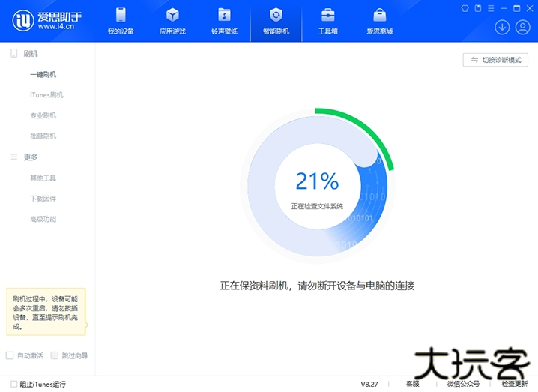Toggle 阻止iTunes运行 checkbox
The image size is (538, 392).
[x=13, y=384]
